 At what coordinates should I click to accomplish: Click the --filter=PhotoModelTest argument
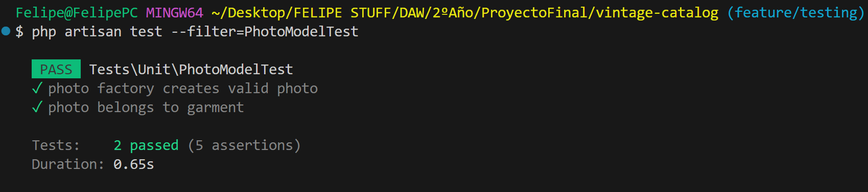[x=265, y=32]
